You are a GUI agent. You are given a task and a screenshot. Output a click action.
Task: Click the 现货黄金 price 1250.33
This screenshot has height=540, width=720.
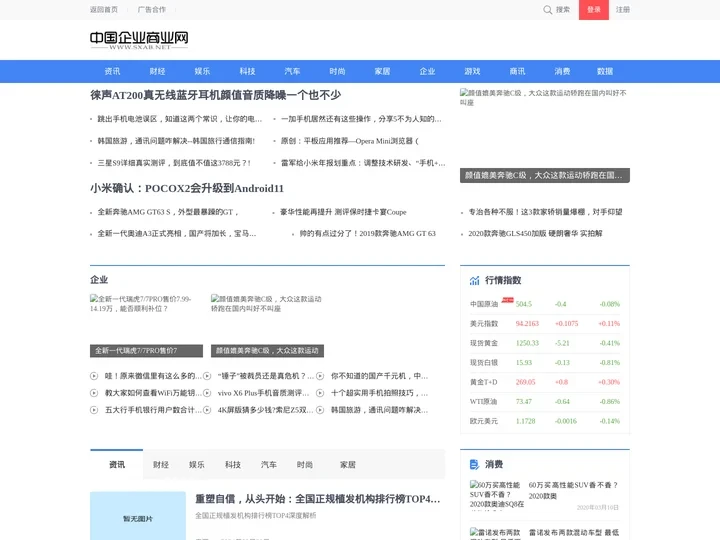[x=527, y=343]
